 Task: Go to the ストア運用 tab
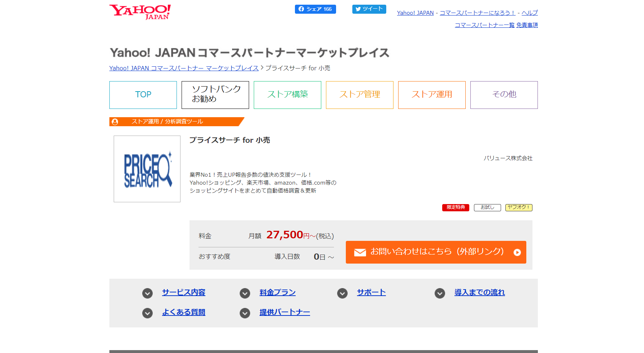pos(432,95)
